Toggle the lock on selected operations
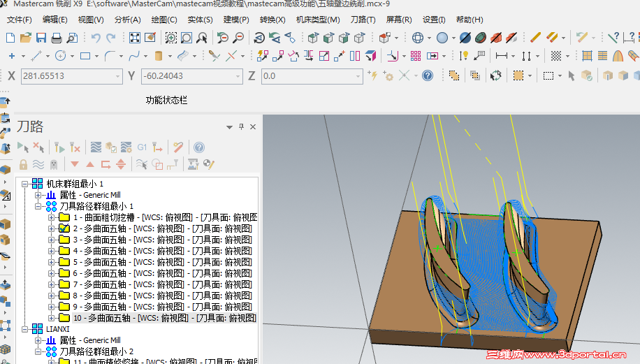 (x=23, y=164)
